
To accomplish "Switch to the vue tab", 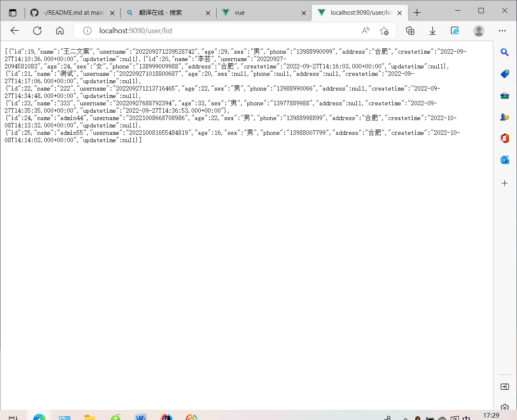I will 264,13.
